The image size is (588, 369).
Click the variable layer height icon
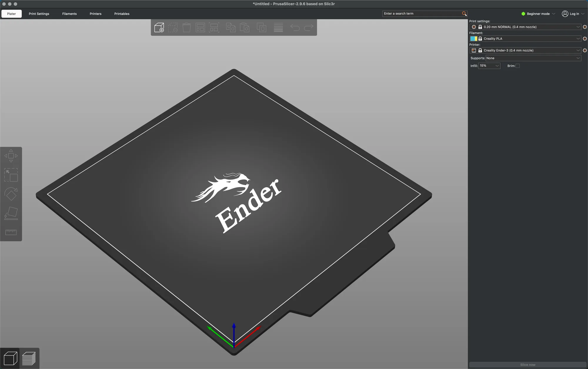click(278, 28)
